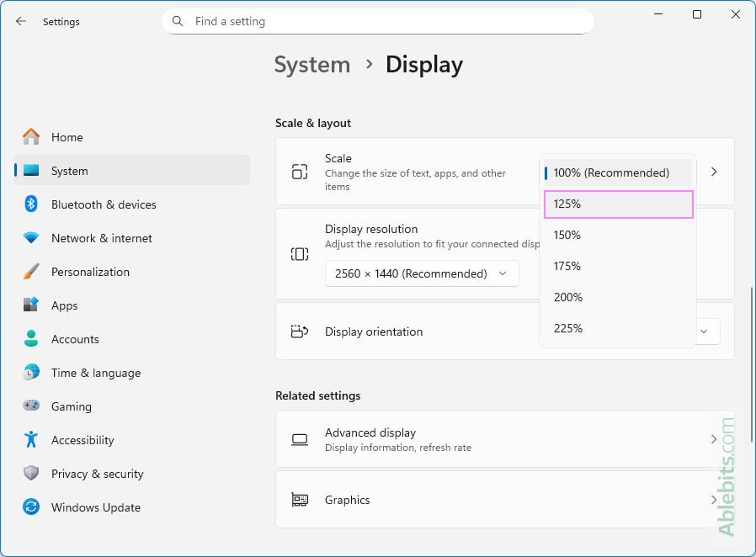Choose 225% scale option
The width and height of the screenshot is (756, 557).
(x=618, y=329)
